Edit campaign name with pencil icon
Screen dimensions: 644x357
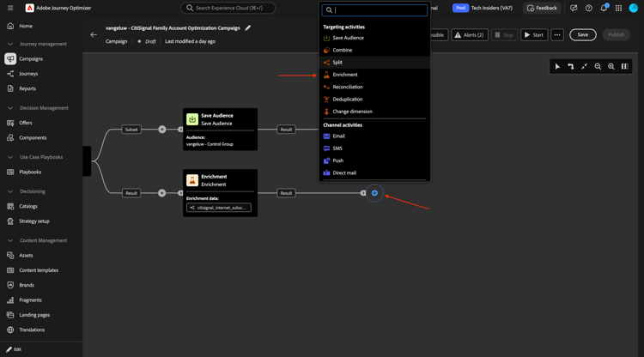pyautogui.click(x=247, y=28)
